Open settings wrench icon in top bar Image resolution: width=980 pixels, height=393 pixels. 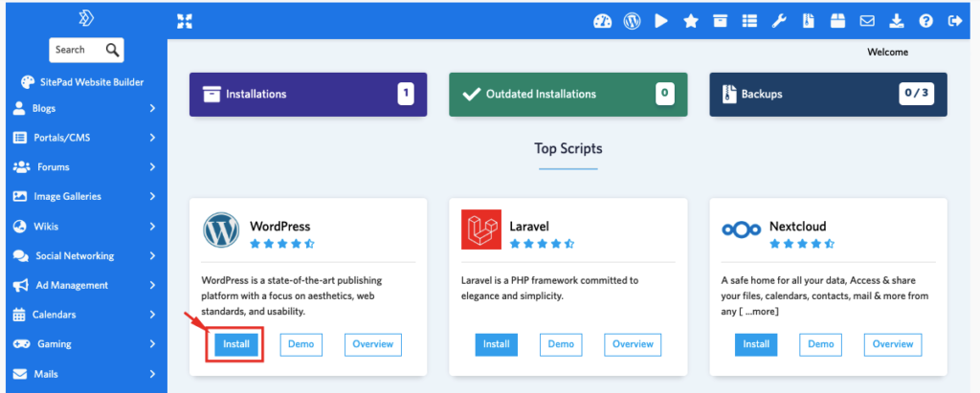[x=779, y=21]
